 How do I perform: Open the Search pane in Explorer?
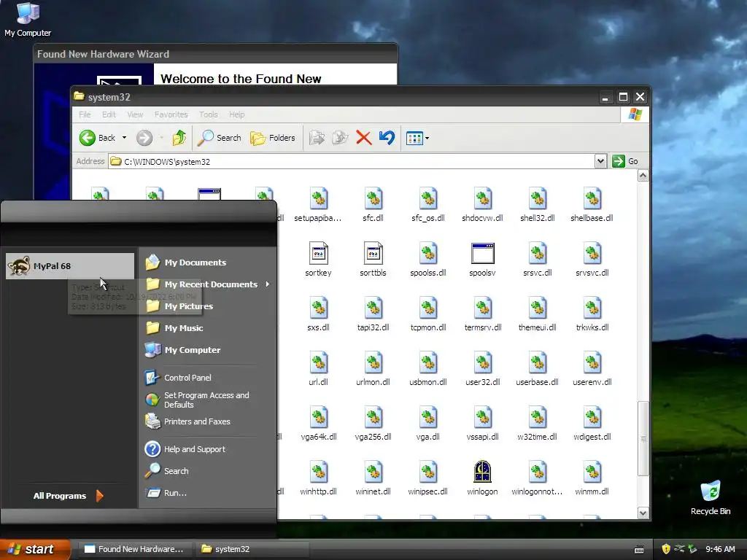(x=219, y=138)
